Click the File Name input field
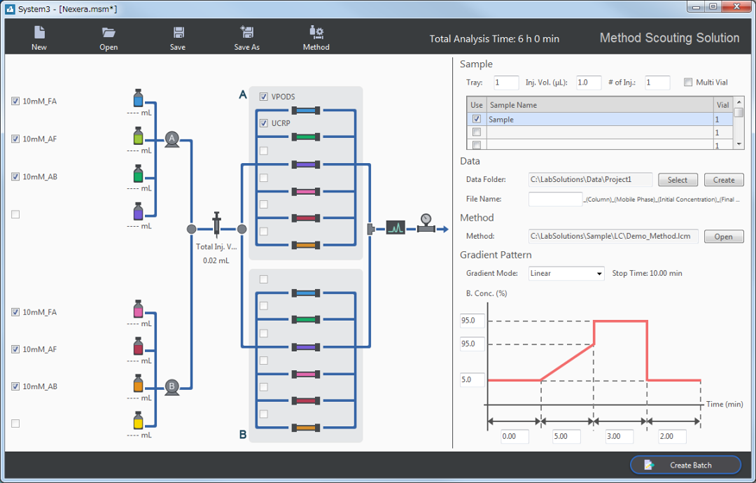 (554, 199)
